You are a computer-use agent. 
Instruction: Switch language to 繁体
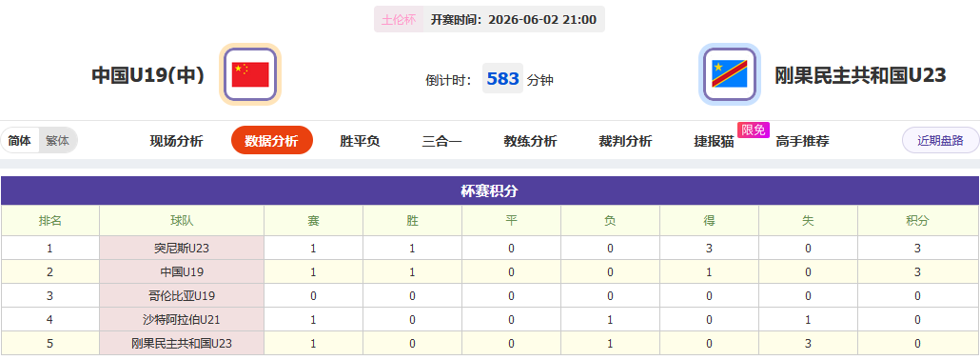[x=57, y=140]
